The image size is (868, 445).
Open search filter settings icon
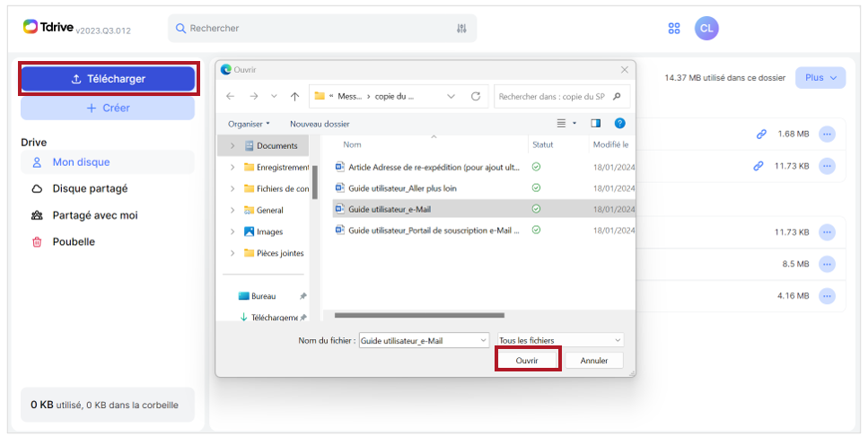(461, 28)
